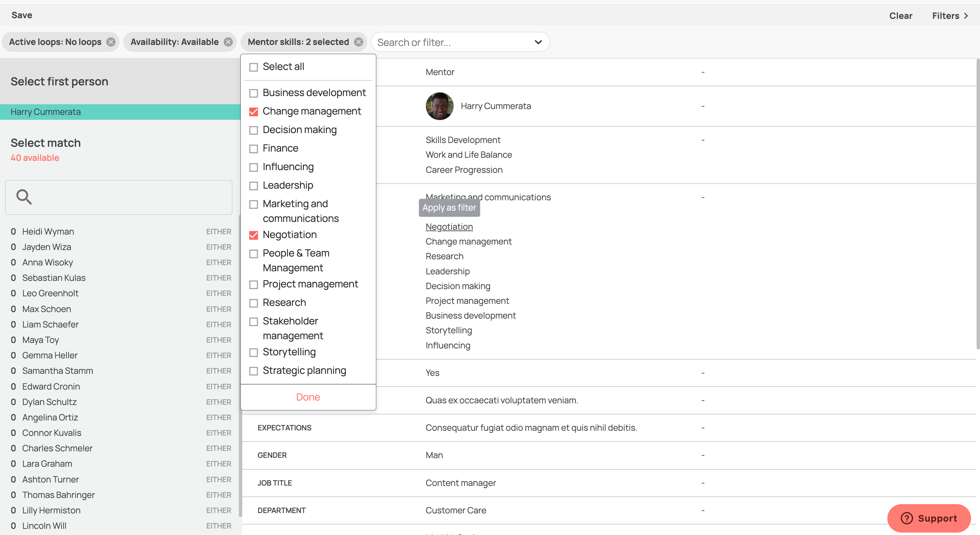Check Project management skill
This screenshot has height=535, width=980.
tap(253, 285)
